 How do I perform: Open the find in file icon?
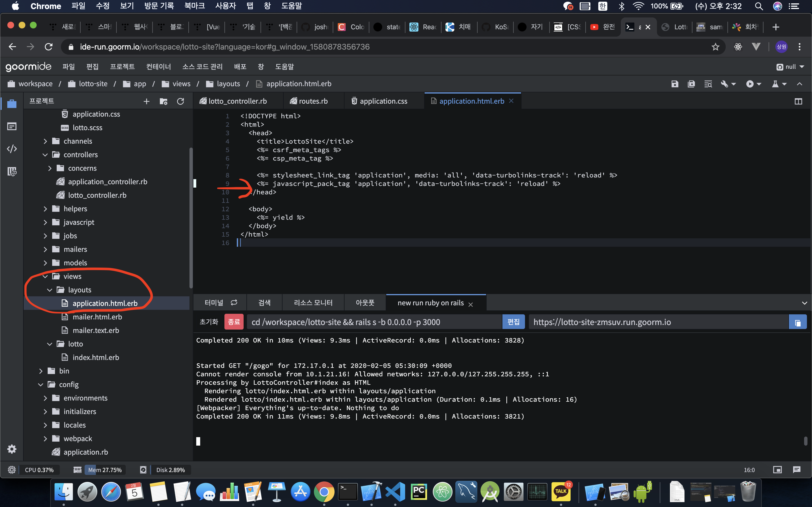pos(708,84)
